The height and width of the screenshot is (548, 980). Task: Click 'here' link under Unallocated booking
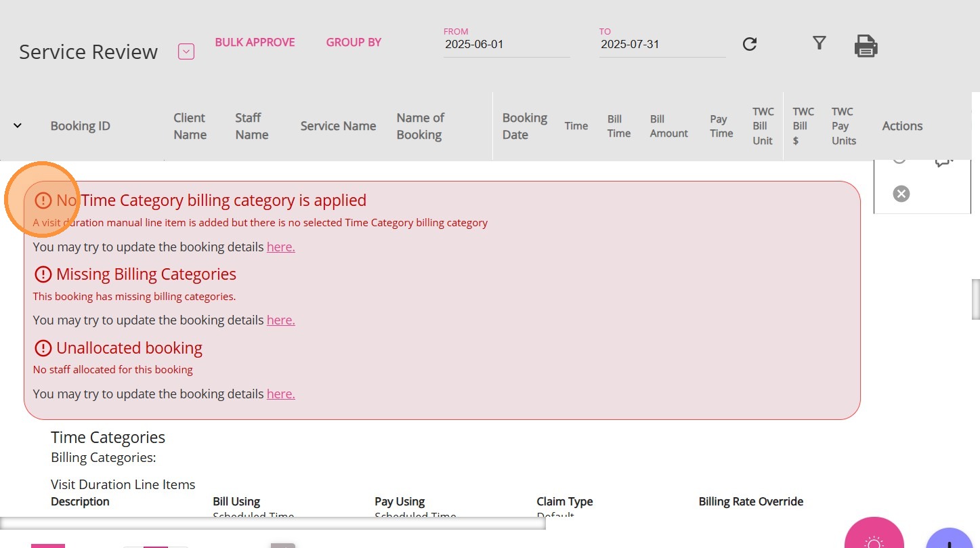point(280,394)
